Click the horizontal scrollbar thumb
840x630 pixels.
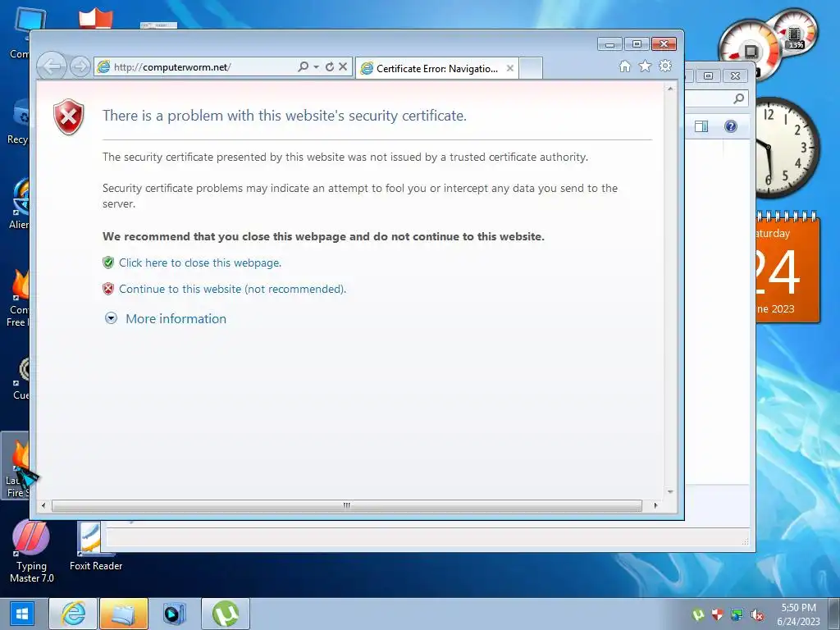[x=347, y=505]
